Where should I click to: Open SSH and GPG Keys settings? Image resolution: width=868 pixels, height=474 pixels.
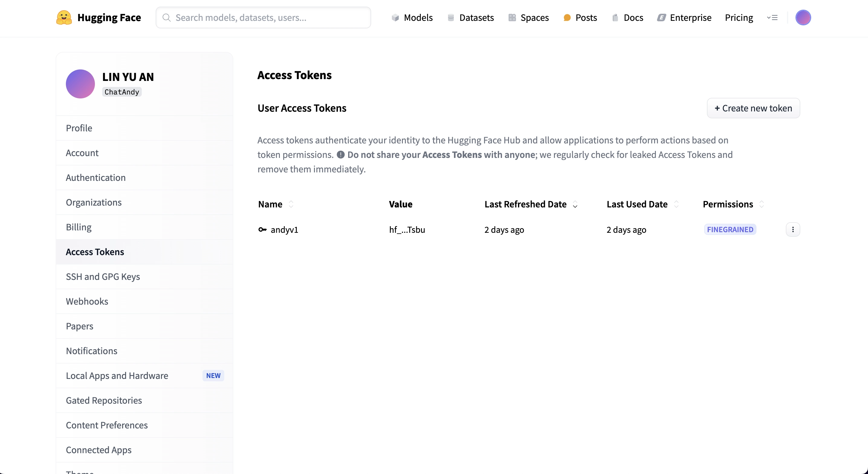coord(144,277)
